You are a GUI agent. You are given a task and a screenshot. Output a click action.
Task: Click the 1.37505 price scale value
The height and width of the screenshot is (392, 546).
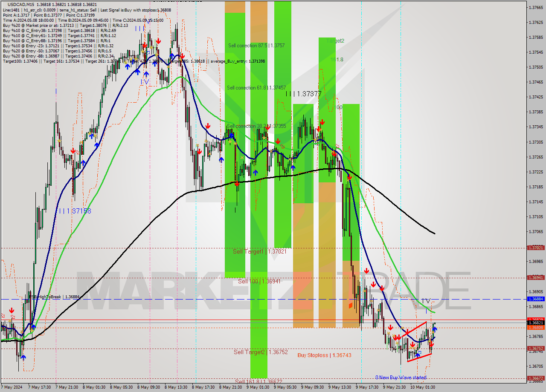pyautogui.click(x=536, y=67)
